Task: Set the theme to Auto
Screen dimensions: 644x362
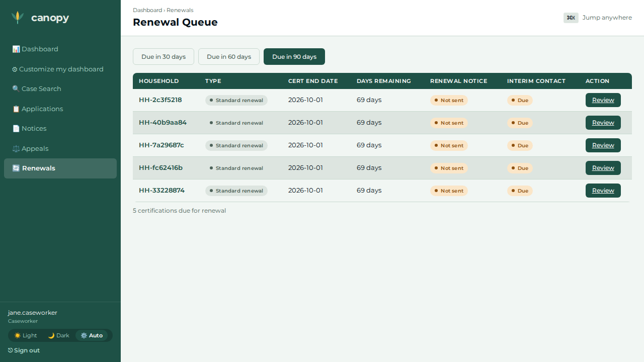Action: pyautogui.click(x=92, y=335)
